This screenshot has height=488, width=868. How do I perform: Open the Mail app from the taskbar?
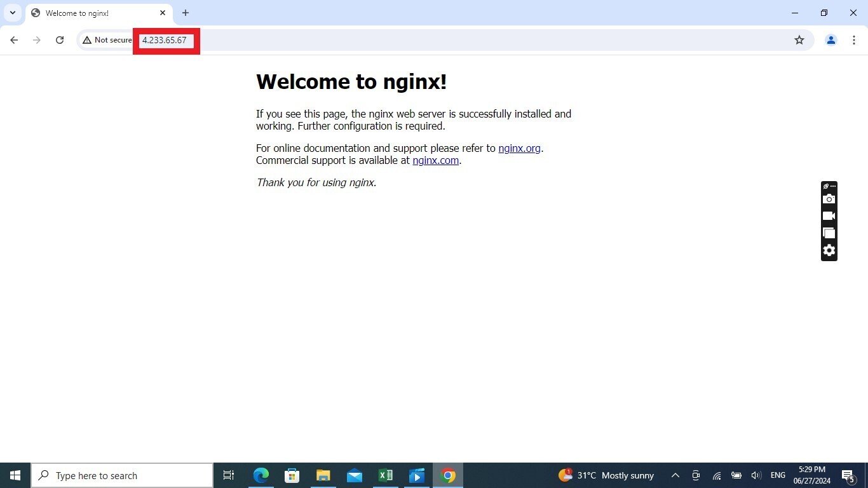tap(354, 475)
